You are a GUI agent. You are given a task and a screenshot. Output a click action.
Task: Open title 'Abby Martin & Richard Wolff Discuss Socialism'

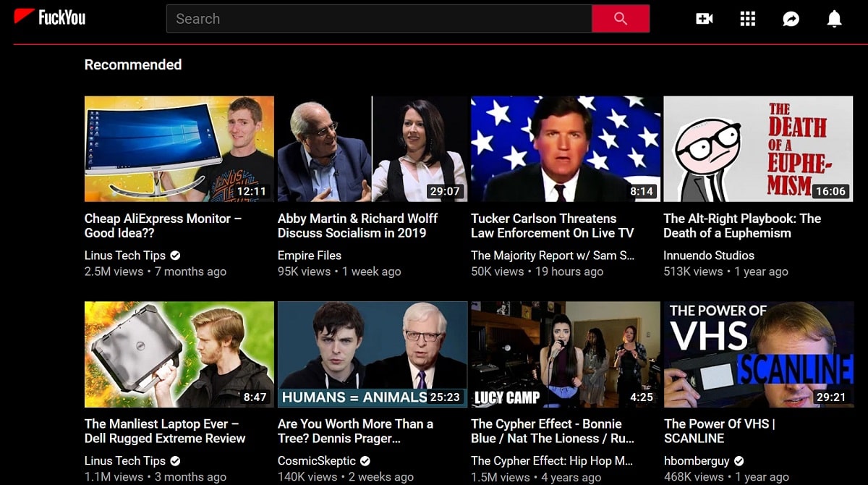(x=358, y=226)
